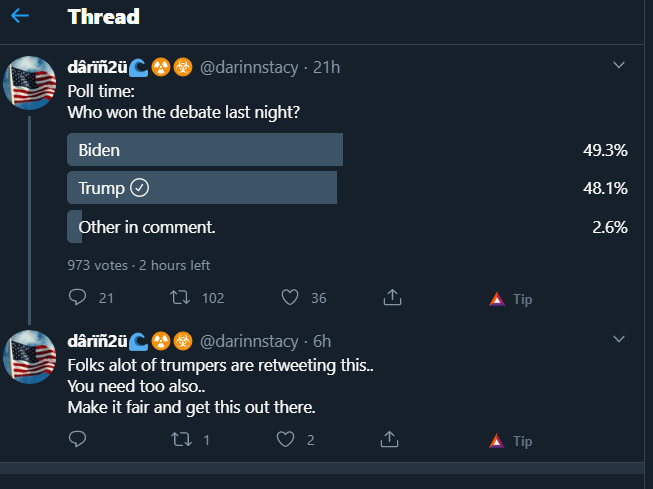
Task: Retweet the poll tweet with 102 retweets
Action: click(x=180, y=297)
